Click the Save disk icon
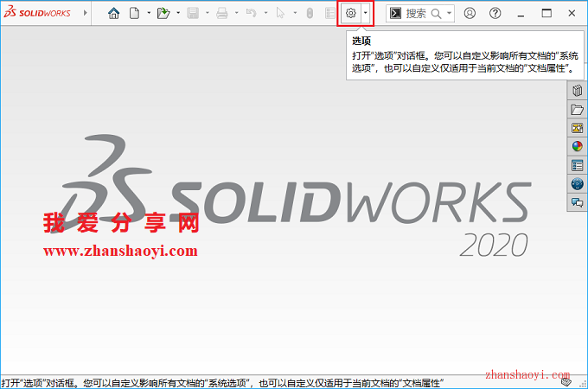The height and width of the screenshot is (389, 588). [x=193, y=14]
